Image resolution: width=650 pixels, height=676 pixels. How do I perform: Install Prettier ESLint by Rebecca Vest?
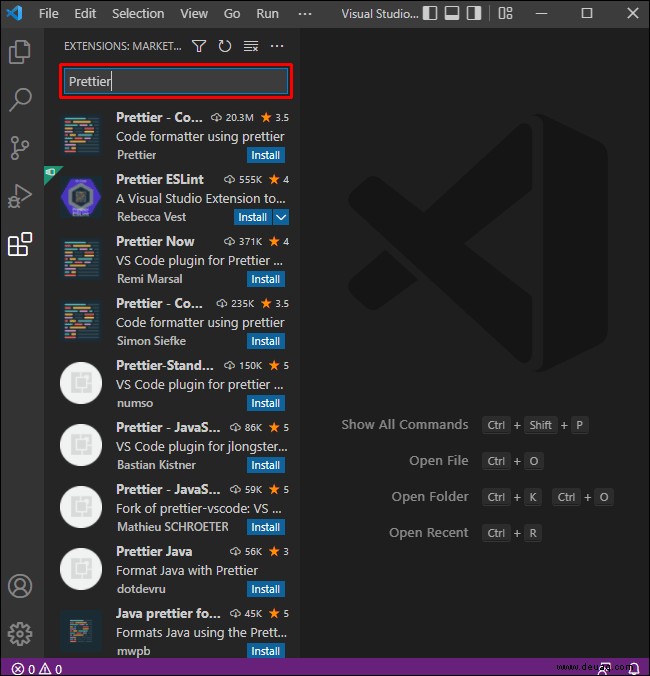(x=253, y=217)
